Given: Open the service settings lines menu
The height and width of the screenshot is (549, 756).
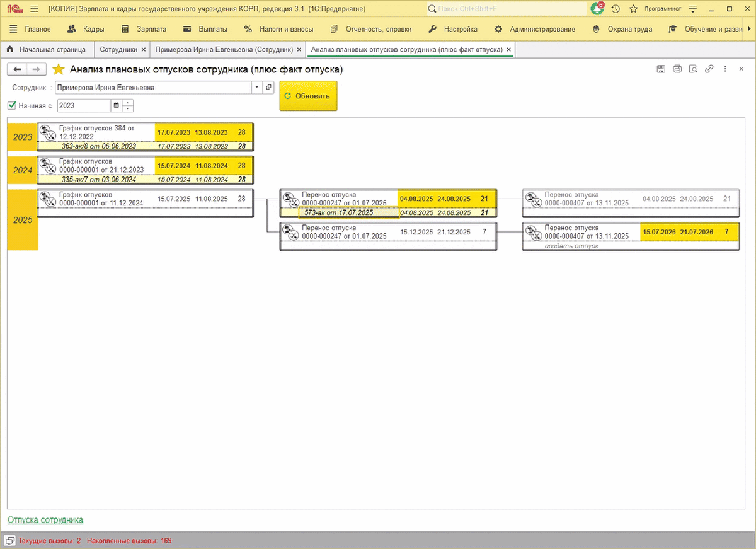Looking at the screenshot, I should (694, 9).
